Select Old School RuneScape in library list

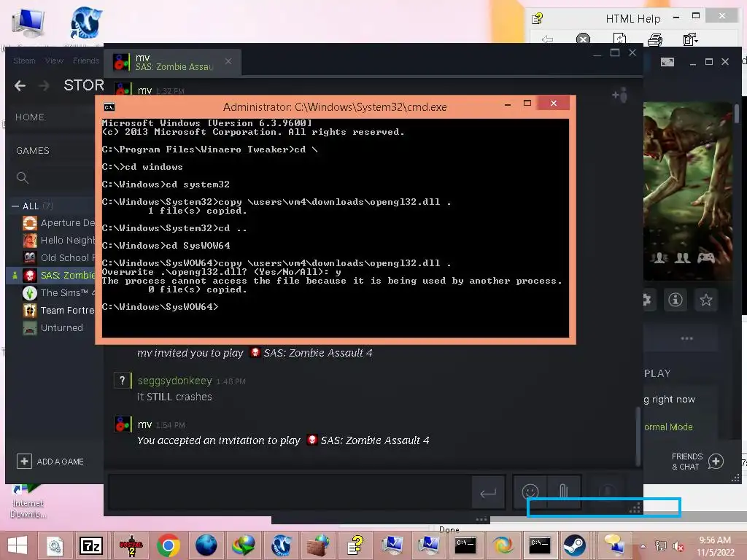(x=58, y=257)
